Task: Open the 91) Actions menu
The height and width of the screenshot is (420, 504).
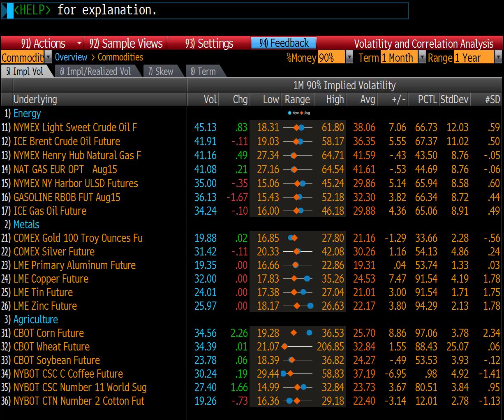Action: coord(43,43)
